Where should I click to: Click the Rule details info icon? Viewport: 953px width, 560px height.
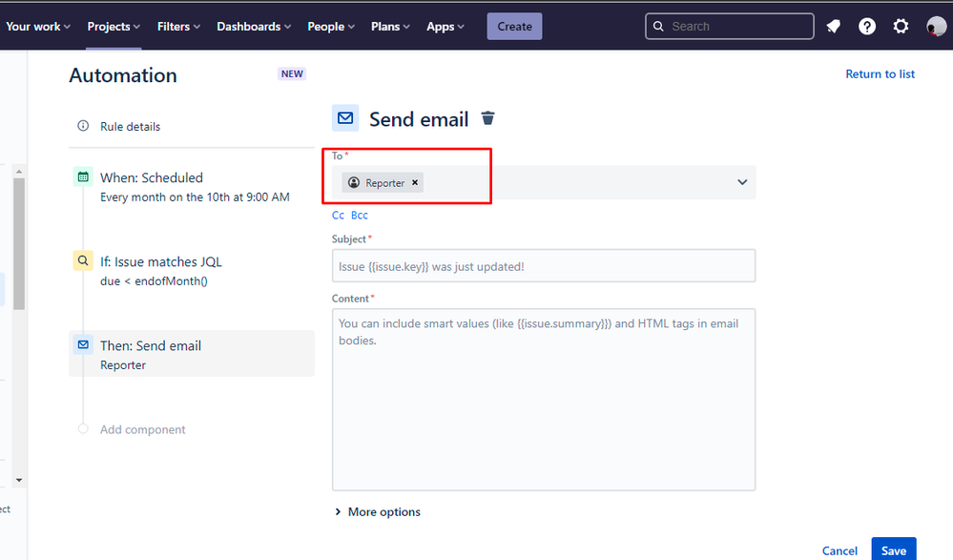(x=83, y=126)
